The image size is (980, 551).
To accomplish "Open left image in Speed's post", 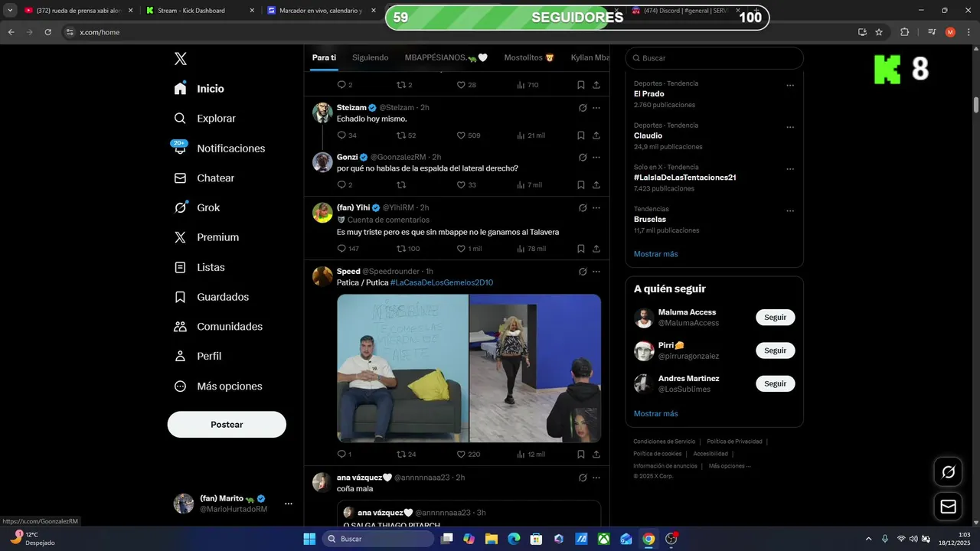I will (x=403, y=368).
